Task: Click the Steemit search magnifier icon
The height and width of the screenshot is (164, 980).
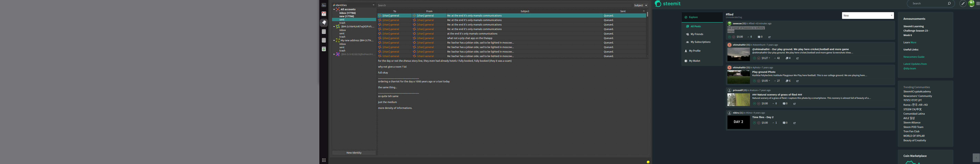Action: pos(949,3)
